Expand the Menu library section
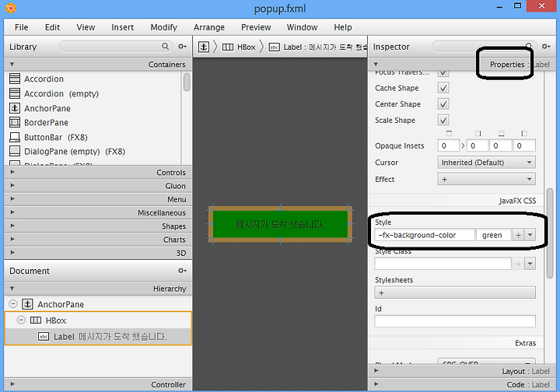 pyautogui.click(x=12, y=199)
